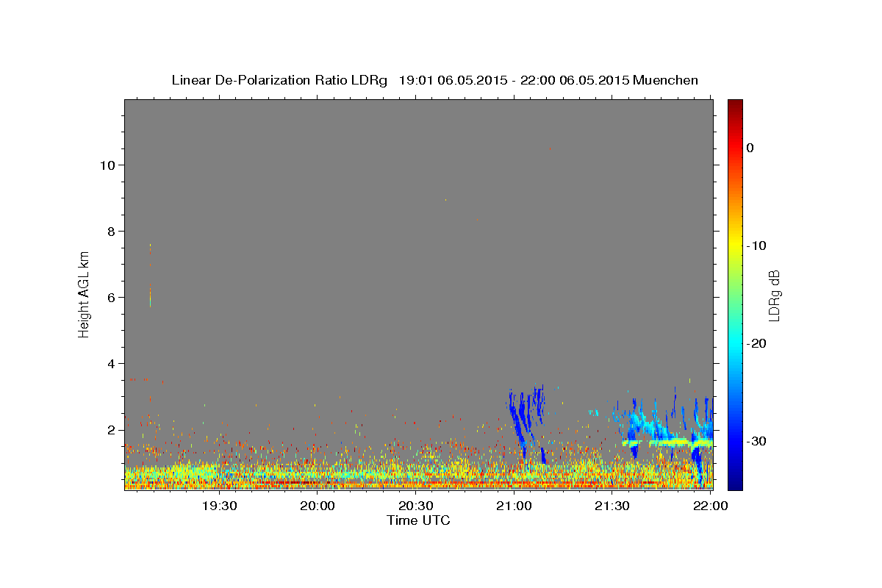Click the height tick label '4'
The width and height of the screenshot is (882, 588).
(x=111, y=363)
